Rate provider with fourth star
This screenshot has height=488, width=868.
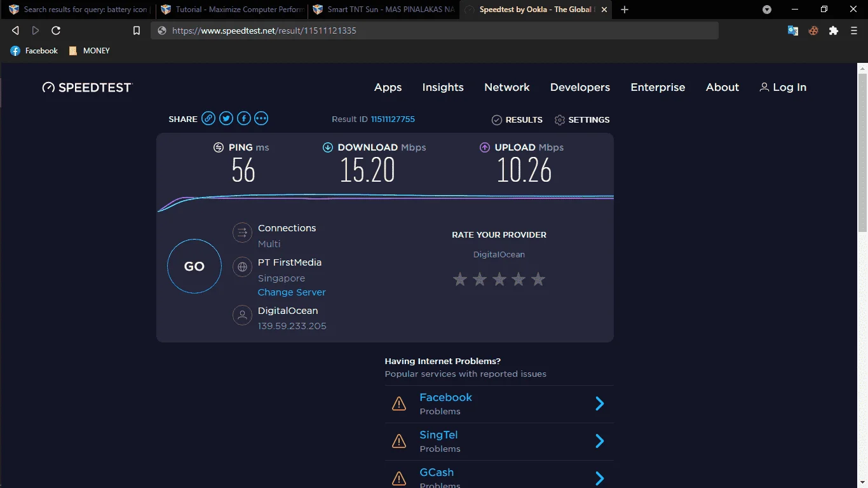(519, 279)
